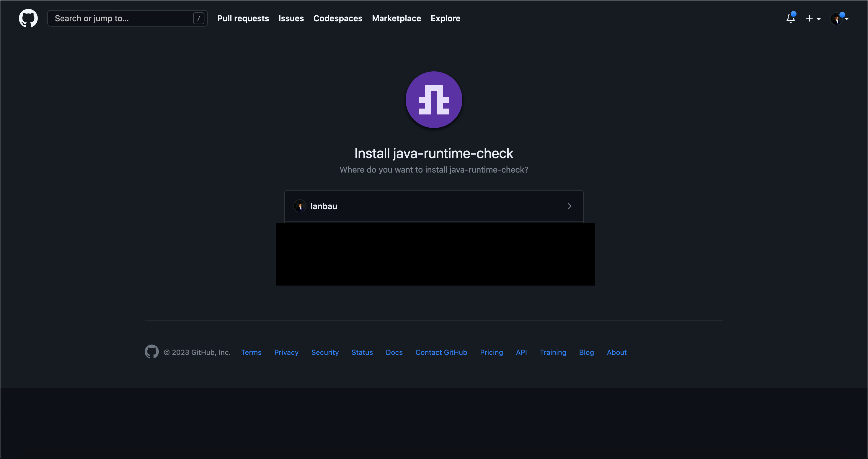868x459 pixels.
Task: Click the lanbau avatar in install list
Action: click(300, 206)
